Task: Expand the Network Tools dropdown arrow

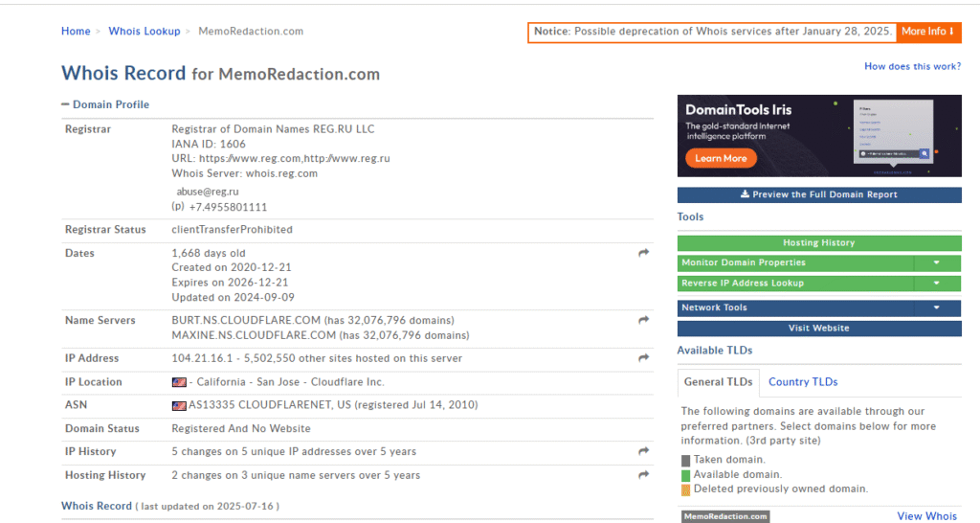Action: (x=936, y=307)
